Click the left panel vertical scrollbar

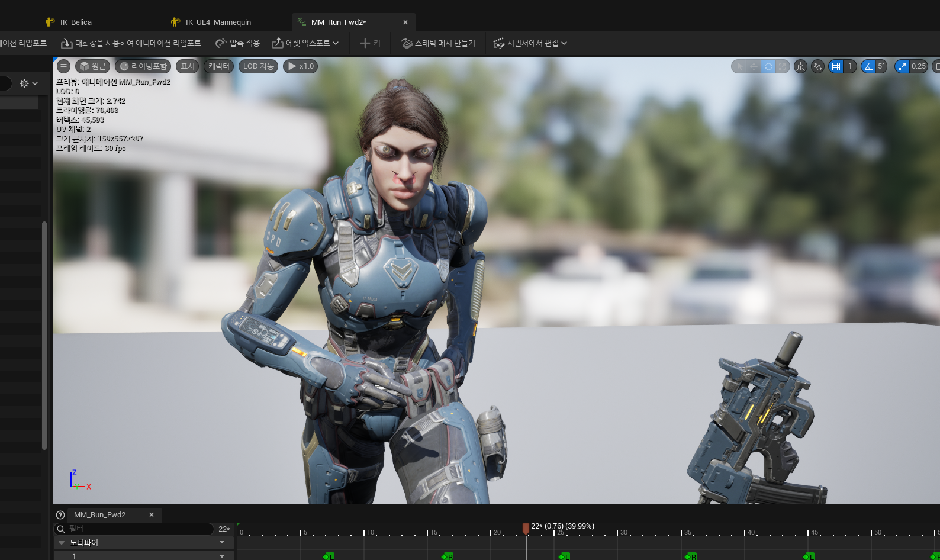(x=44, y=335)
